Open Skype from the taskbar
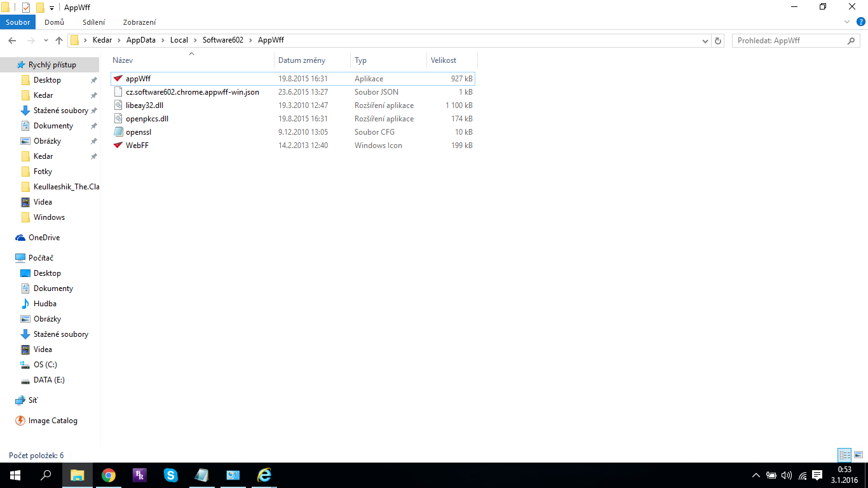Image resolution: width=868 pixels, height=488 pixels. pos(170,475)
